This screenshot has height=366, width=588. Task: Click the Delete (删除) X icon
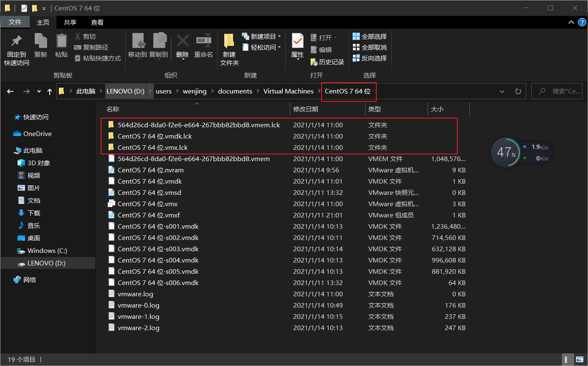click(x=182, y=40)
